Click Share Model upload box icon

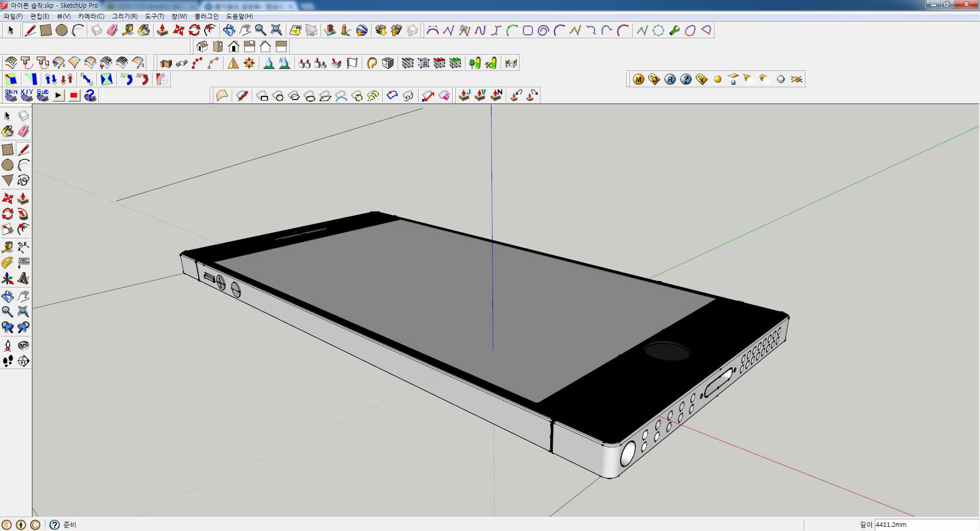click(x=397, y=30)
